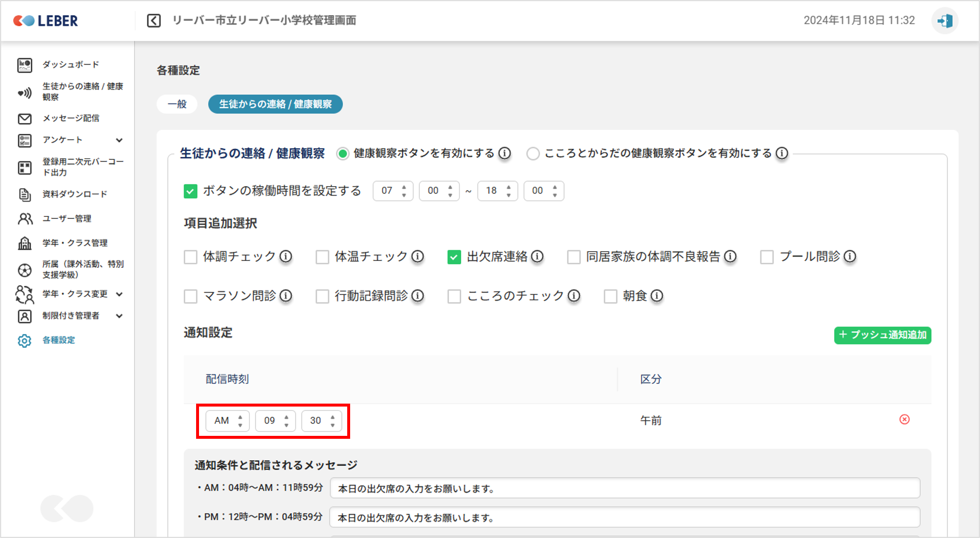Click the back arrow icon beside school title
The width and height of the screenshot is (980, 538).
click(154, 21)
